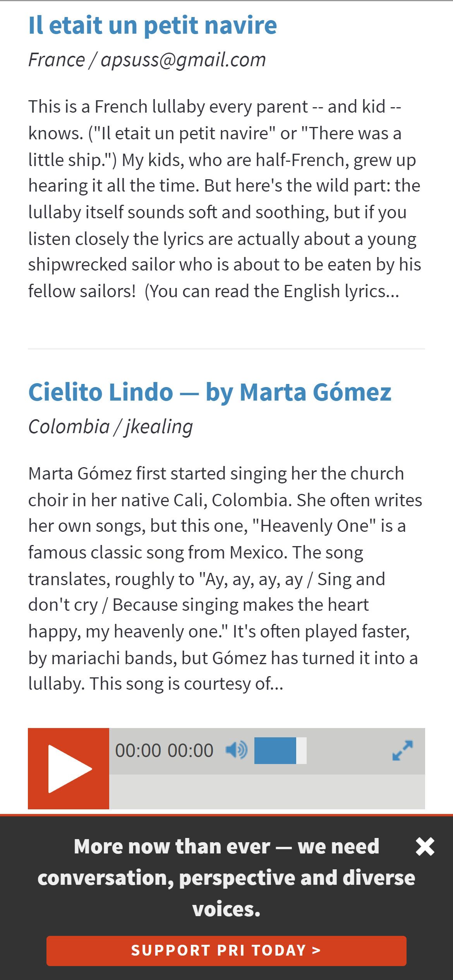Click the audio progress bar track
The width and height of the screenshot is (453, 980).
(x=267, y=792)
